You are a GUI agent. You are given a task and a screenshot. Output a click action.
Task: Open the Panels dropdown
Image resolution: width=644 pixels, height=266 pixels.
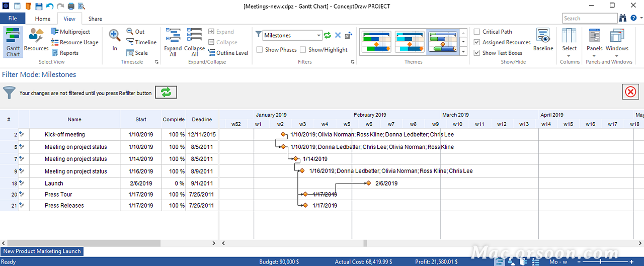tap(594, 42)
